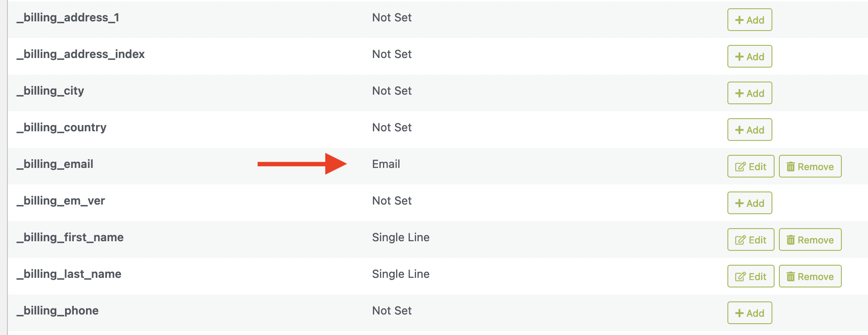Click Add button in _billing_city row
868x335 pixels.
(750, 93)
